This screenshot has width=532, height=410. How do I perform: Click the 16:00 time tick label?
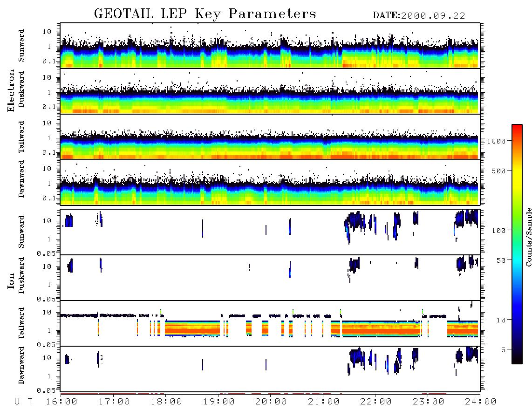[62, 402]
